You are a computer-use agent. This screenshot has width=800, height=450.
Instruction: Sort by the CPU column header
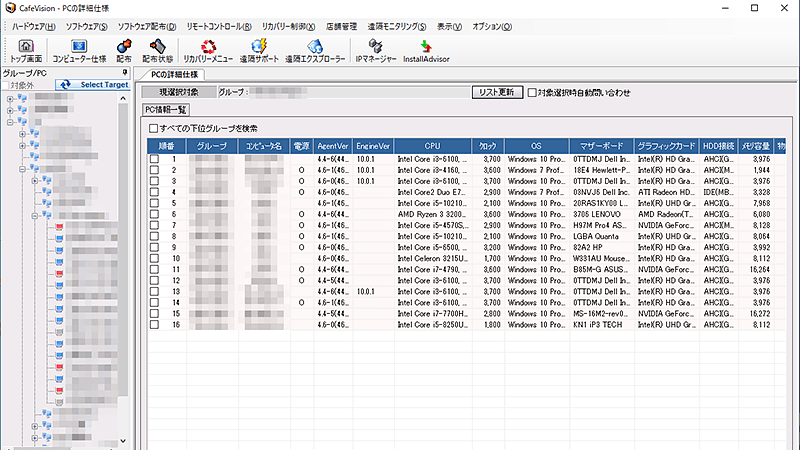tap(433, 146)
